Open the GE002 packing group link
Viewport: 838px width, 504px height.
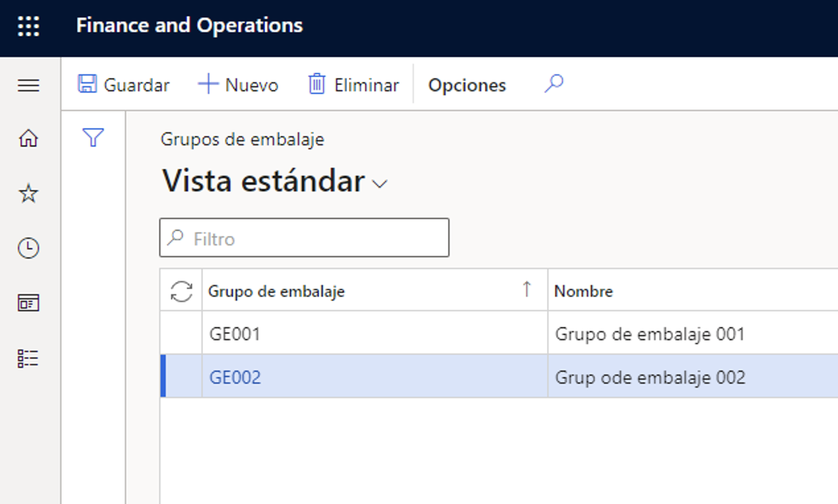point(235,377)
